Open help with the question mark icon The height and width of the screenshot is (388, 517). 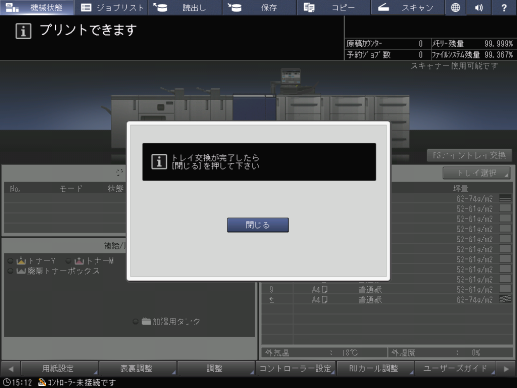[504, 7]
